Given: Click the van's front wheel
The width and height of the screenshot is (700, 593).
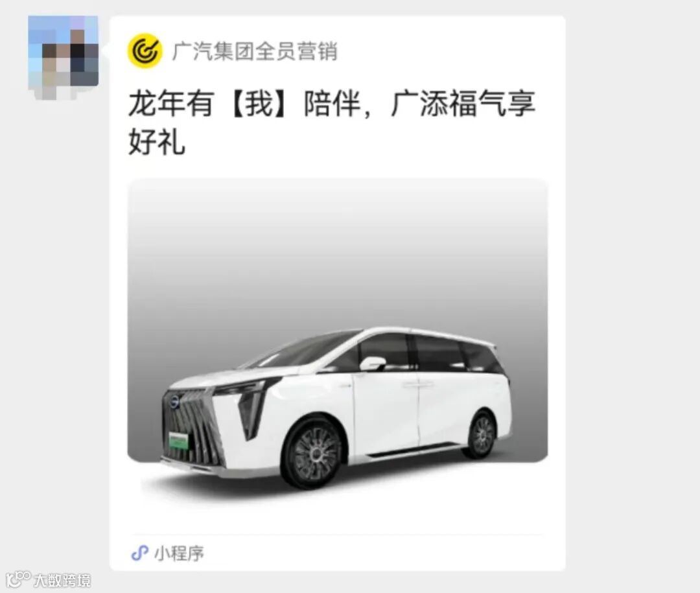Looking at the screenshot, I should point(314,453).
